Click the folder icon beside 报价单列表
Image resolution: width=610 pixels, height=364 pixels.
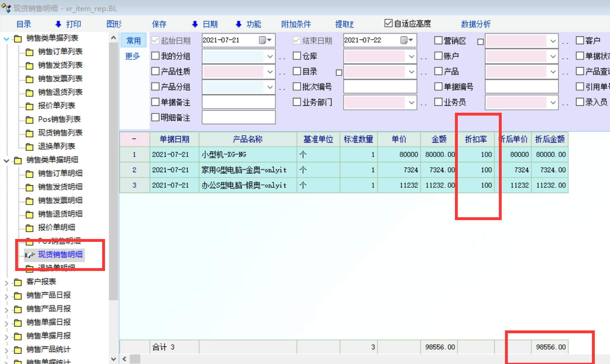point(30,106)
